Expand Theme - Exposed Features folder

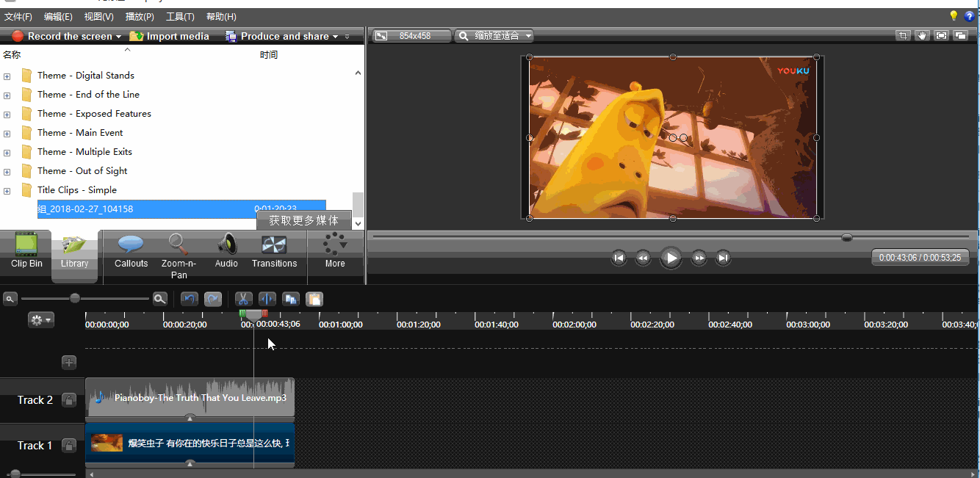7,114
